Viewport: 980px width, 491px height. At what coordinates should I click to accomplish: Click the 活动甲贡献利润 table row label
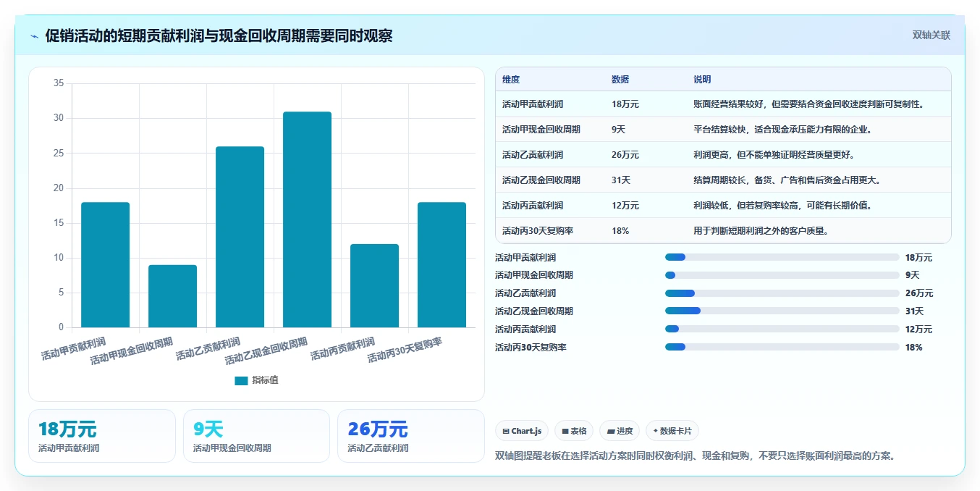click(533, 104)
